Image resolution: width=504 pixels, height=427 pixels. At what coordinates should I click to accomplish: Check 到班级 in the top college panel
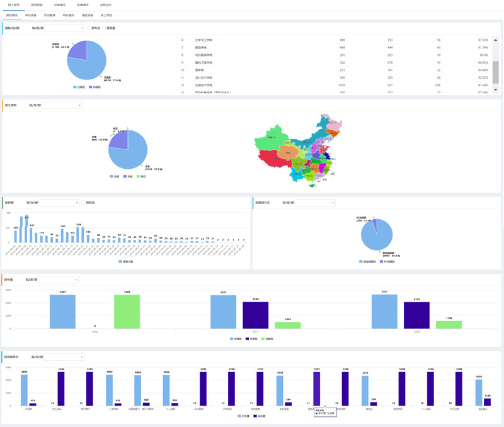pos(104,28)
